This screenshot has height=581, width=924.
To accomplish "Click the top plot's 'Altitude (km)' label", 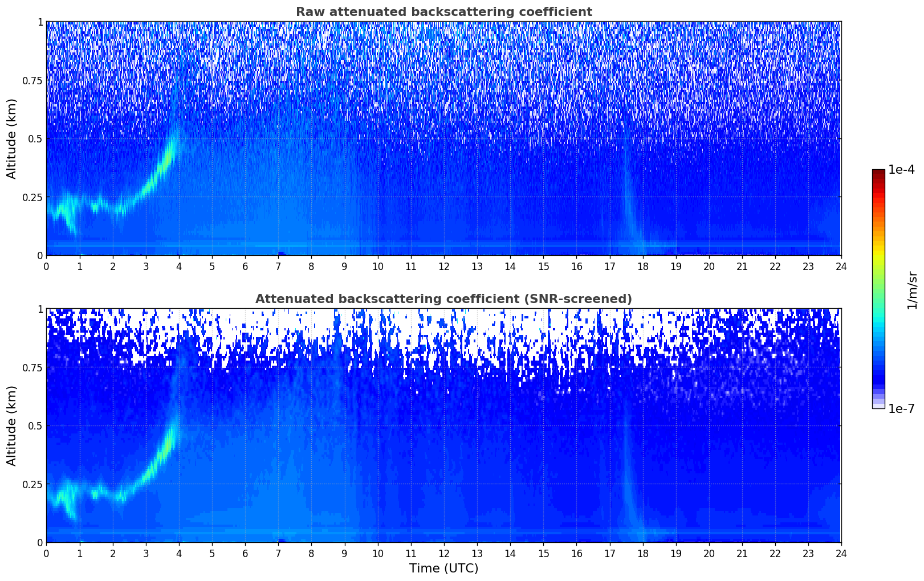I will coord(12,138).
